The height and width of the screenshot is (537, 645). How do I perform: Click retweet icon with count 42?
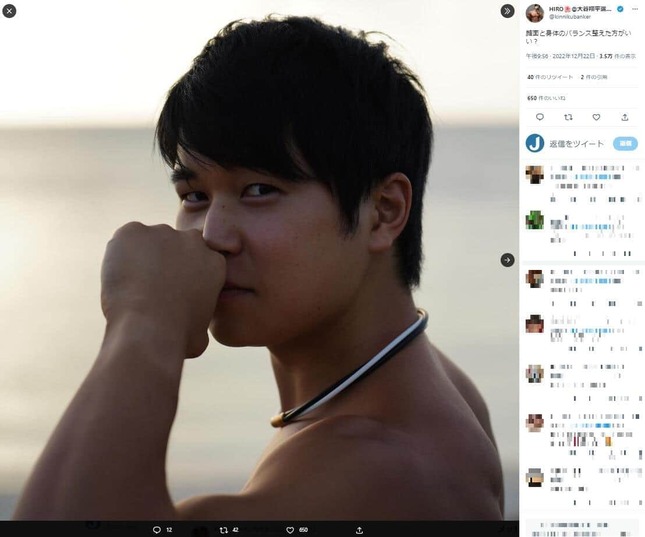(224, 530)
